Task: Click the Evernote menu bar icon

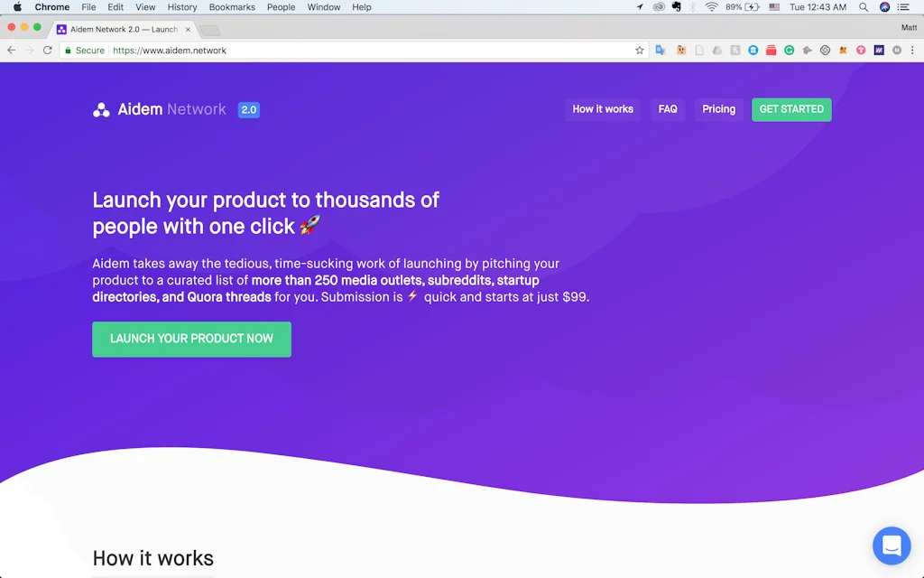Action: [675, 7]
